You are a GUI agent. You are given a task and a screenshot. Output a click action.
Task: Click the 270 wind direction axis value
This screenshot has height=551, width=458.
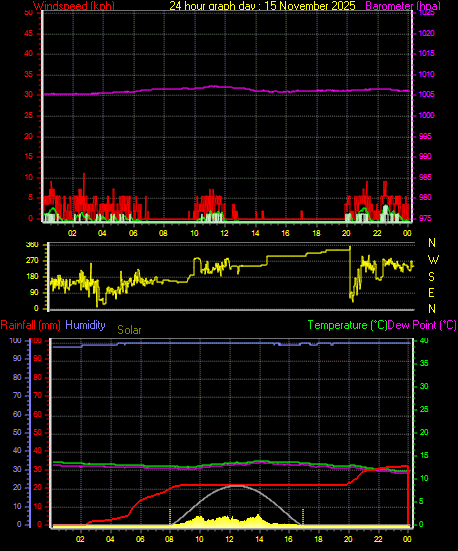pos(32,261)
